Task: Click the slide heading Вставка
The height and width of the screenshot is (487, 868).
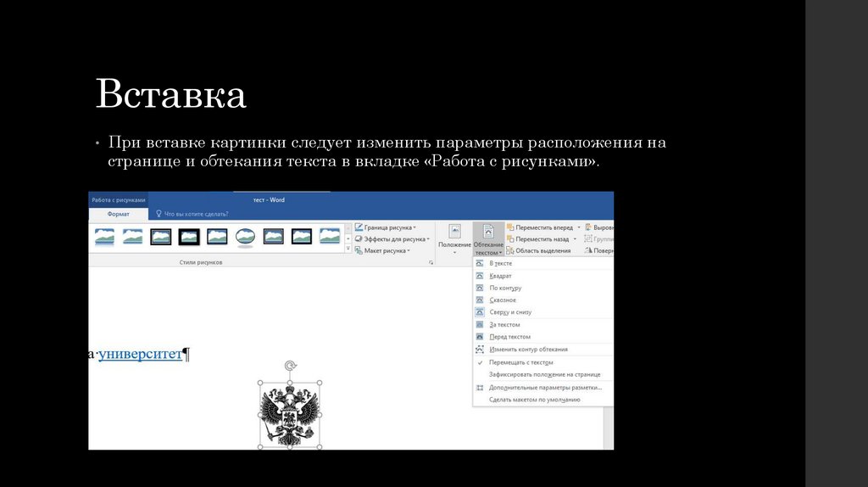Action: 171,93
